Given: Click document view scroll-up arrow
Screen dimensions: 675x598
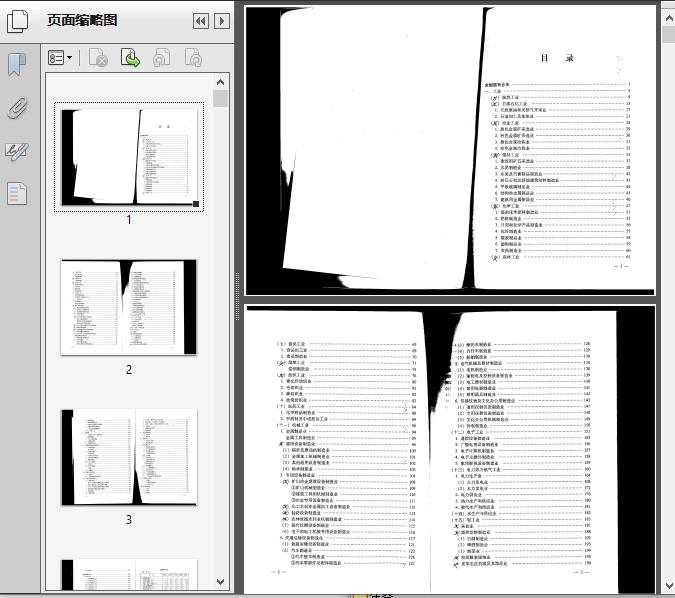Looking at the screenshot, I should click(669, 18).
